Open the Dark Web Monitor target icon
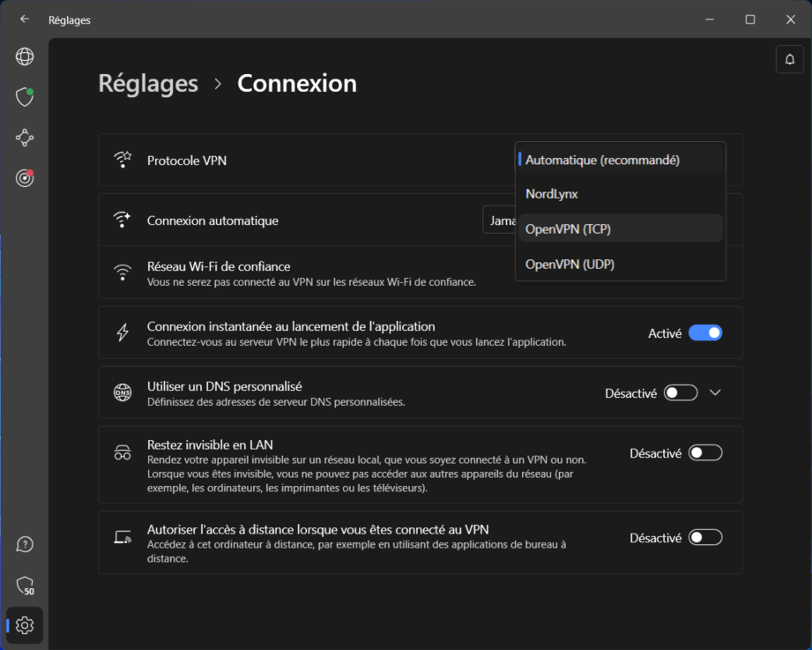Image resolution: width=812 pixels, height=650 pixels. (x=25, y=178)
